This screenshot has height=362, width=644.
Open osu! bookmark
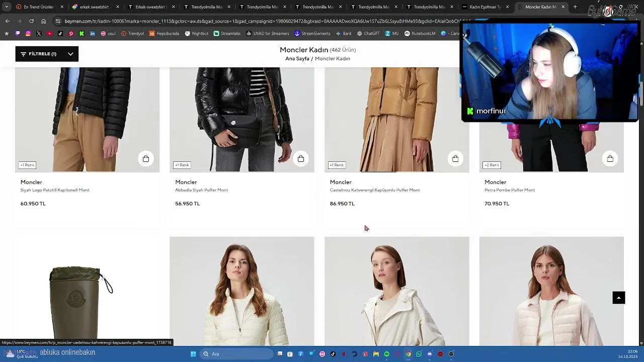click(x=108, y=34)
